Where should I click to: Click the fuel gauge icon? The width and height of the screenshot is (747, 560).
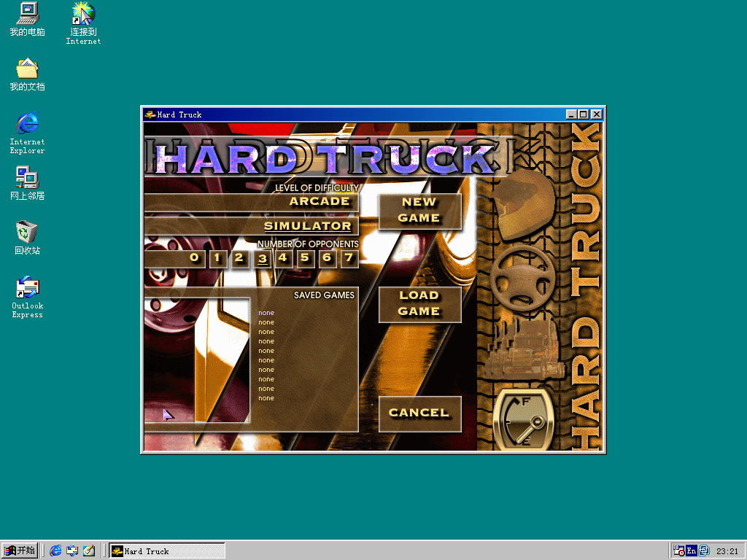[524, 420]
